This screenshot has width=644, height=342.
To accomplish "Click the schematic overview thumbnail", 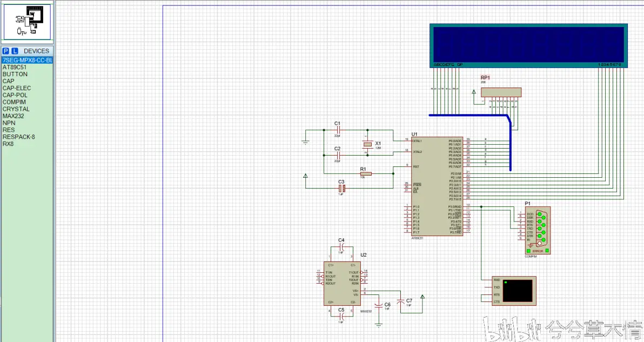I will (27, 23).
